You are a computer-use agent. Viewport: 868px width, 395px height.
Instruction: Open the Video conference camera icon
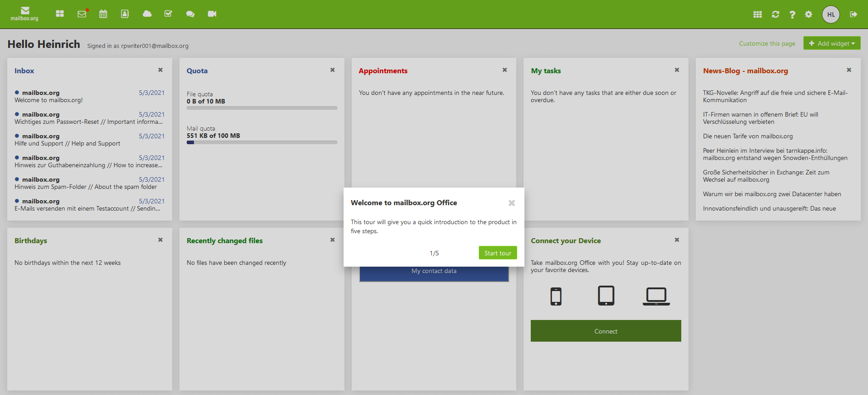point(212,14)
